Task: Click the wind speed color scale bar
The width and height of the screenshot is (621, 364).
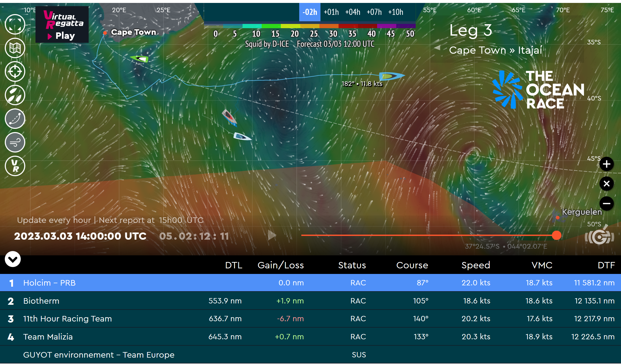Action: tap(310, 26)
